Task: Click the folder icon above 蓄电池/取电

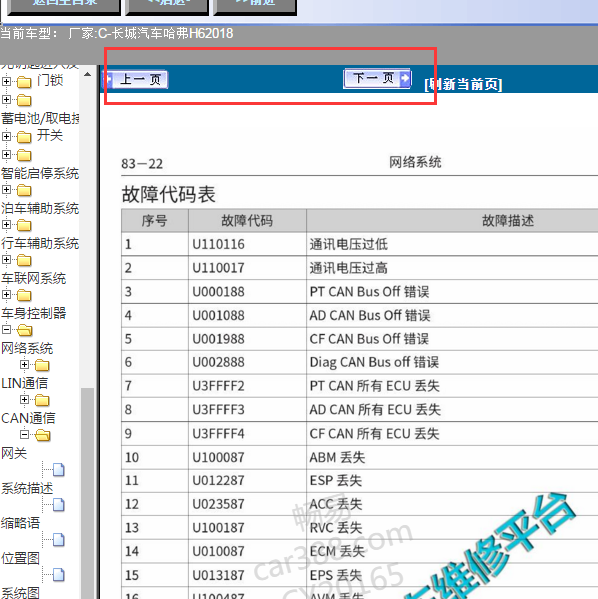Action: pyautogui.click(x=24, y=100)
